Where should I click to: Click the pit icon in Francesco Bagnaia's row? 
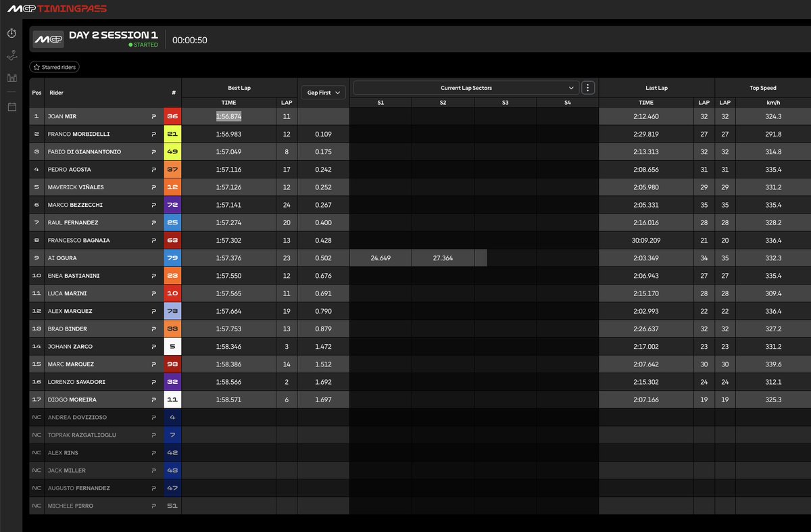[153, 240]
